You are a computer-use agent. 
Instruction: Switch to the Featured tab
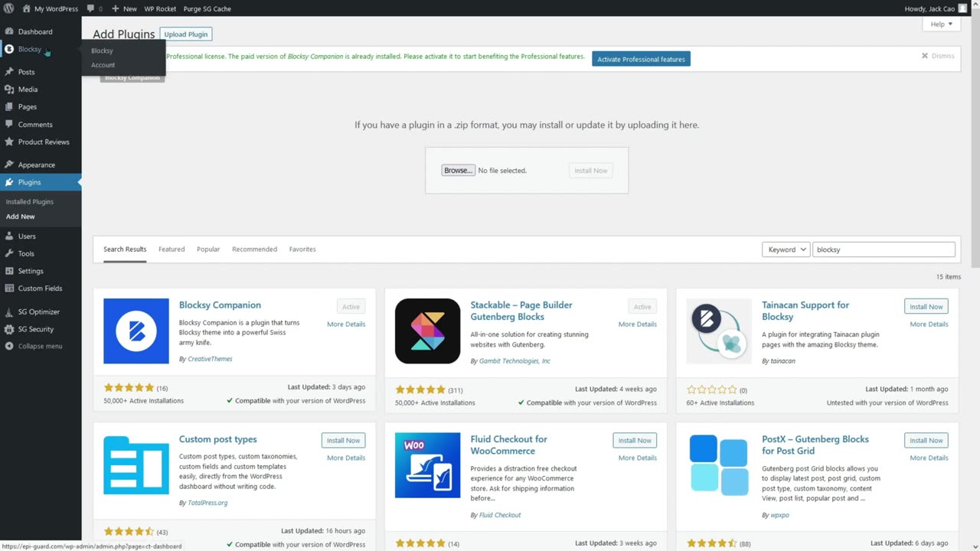[x=171, y=249]
